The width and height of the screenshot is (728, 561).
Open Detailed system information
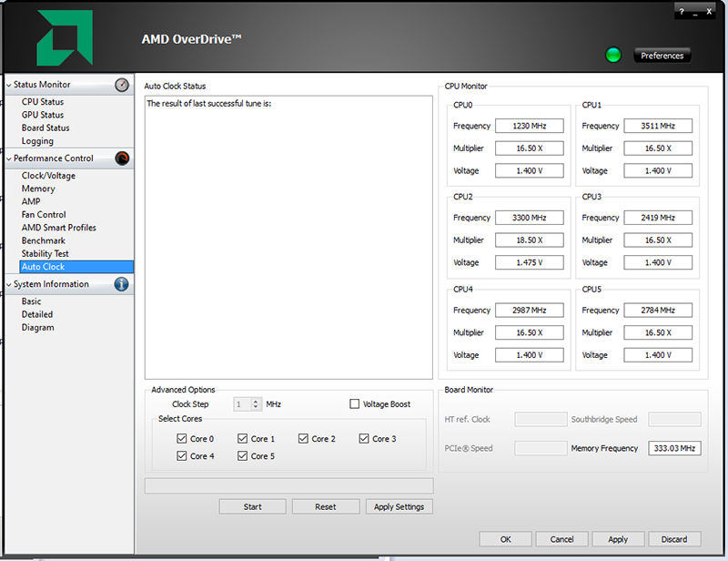click(37, 314)
